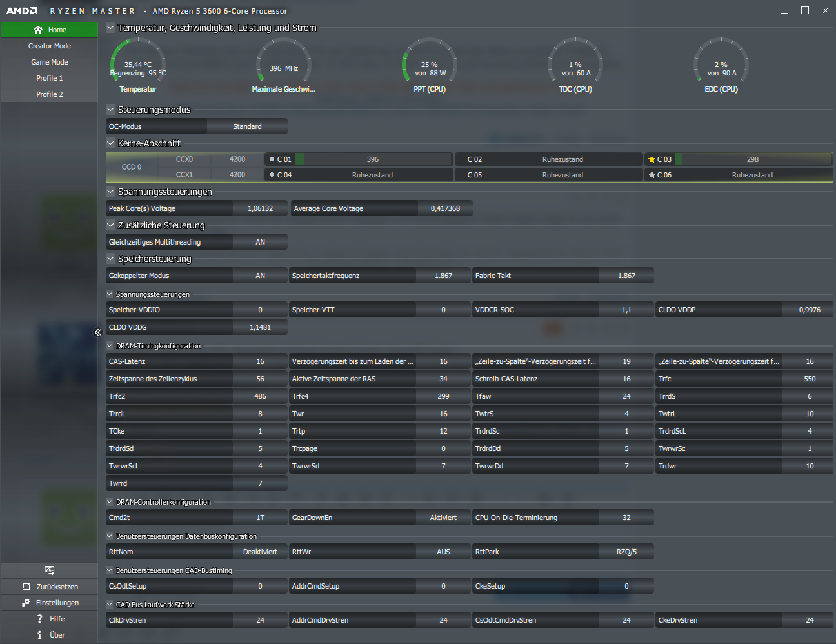Collapse the Zusätzliche Steuerung section
This screenshot has height=644, width=836.
(x=110, y=225)
